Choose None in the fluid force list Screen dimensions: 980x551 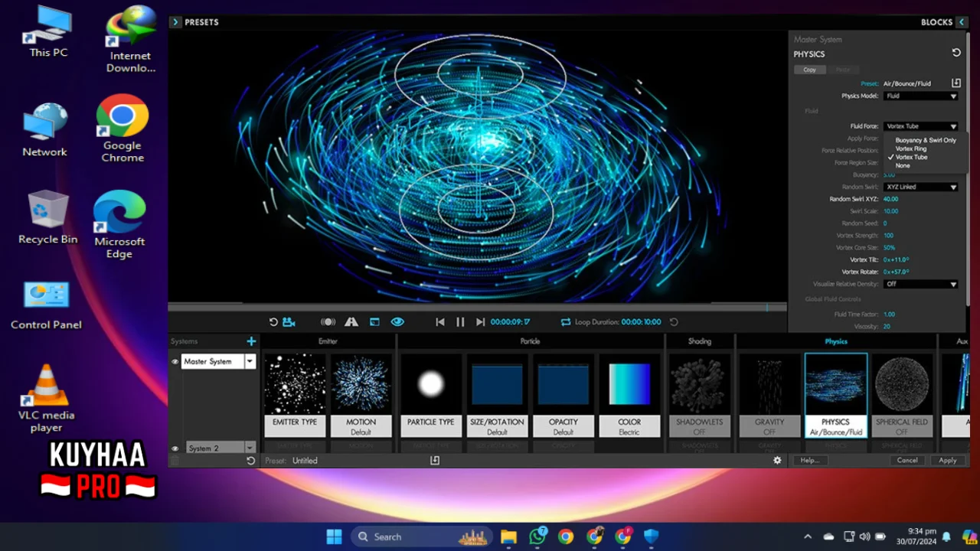[903, 165]
